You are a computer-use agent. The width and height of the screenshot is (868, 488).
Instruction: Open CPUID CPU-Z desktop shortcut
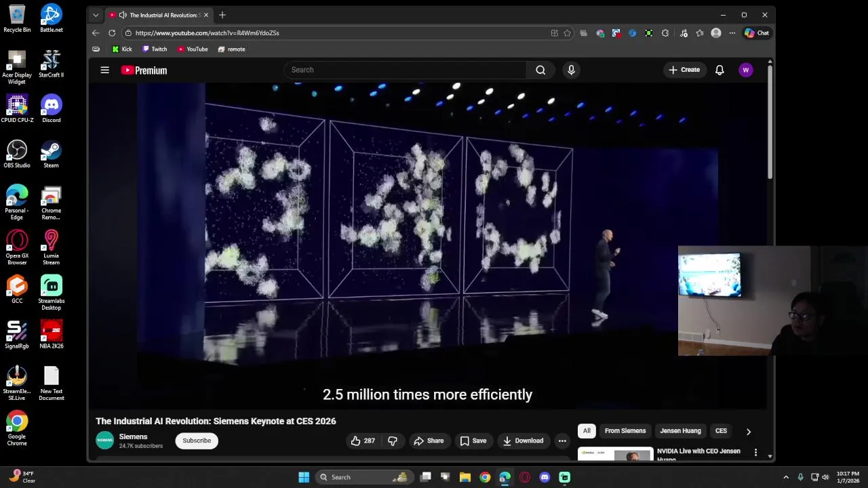pos(17,109)
